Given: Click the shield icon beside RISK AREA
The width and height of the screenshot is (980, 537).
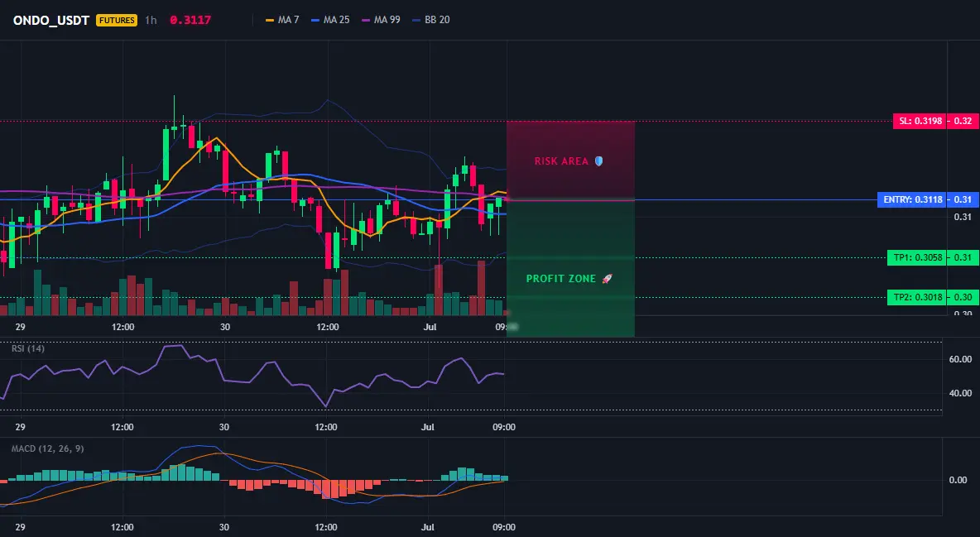Looking at the screenshot, I should pos(598,161).
